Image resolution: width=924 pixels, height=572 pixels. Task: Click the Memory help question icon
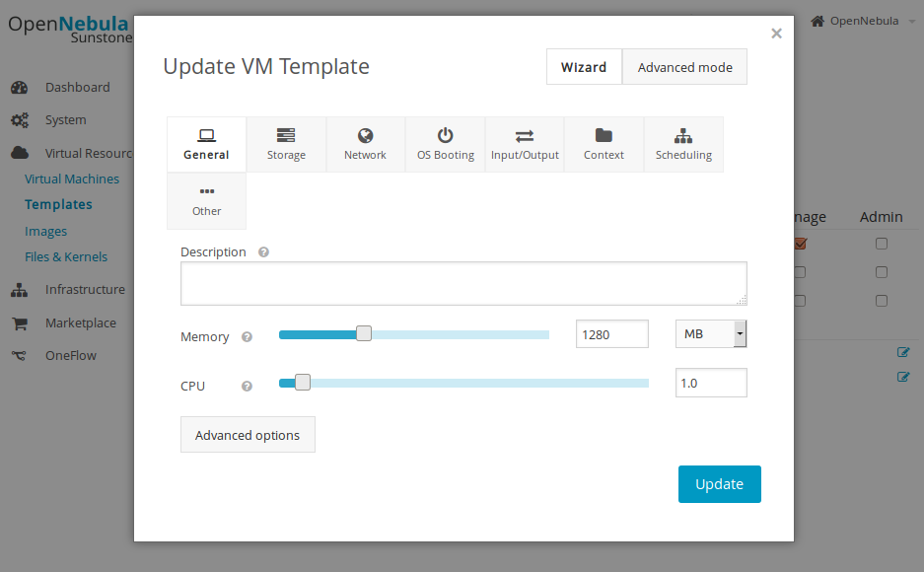[x=247, y=337]
